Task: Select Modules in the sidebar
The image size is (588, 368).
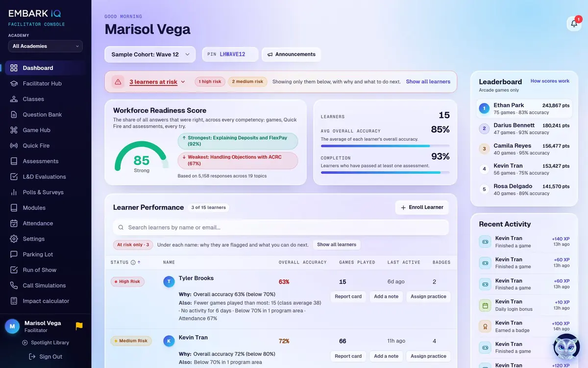Action: 46,208
